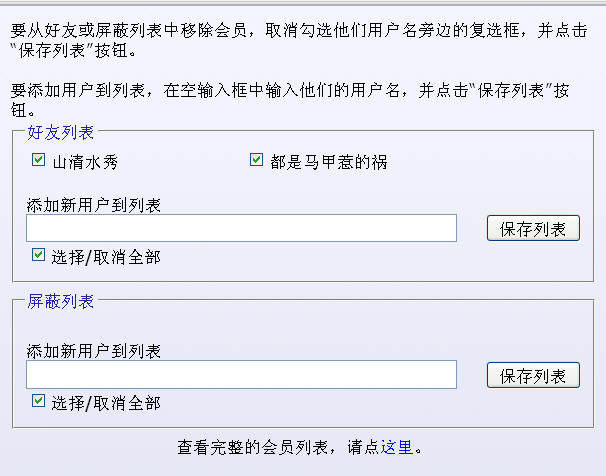Click 添加新用户到列表 label in 屏蔽列表
Screen dimensions: 606x476
(x=94, y=351)
